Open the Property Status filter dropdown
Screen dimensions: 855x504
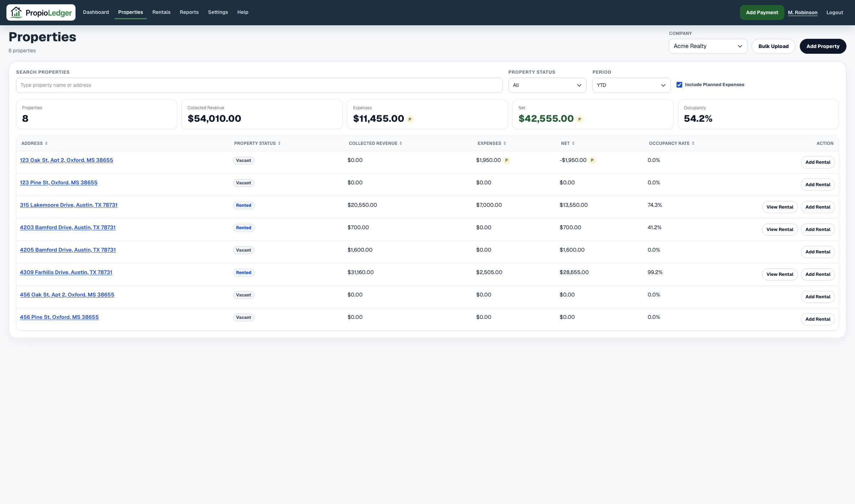(x=547, y=85)
